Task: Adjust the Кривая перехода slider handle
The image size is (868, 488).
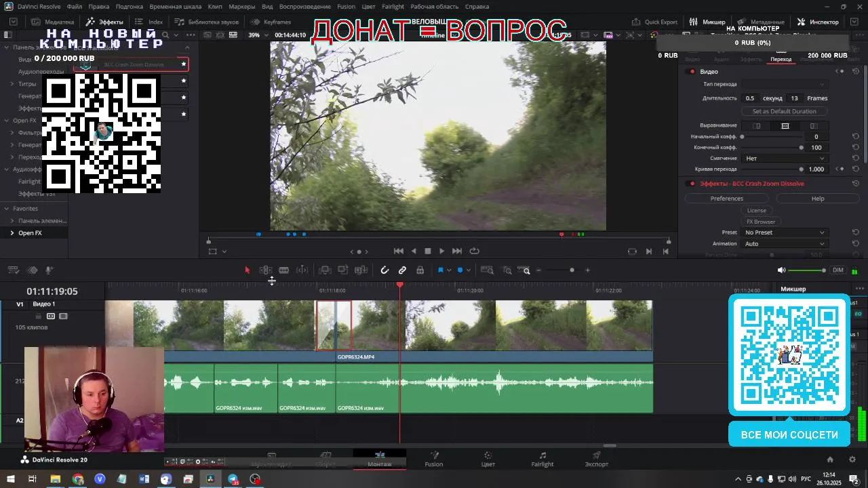Action: point(801,169)
